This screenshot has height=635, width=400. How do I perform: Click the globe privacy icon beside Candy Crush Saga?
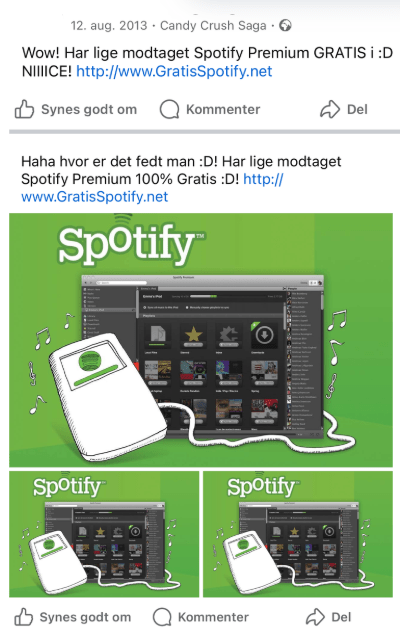click(285, 26)
